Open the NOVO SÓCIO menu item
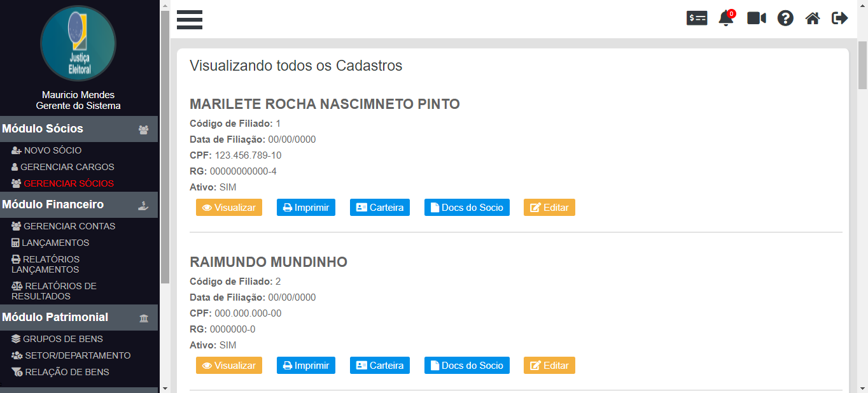Viewport: 868px width, 393px height. pyautogui.click(x=53, y=150)
